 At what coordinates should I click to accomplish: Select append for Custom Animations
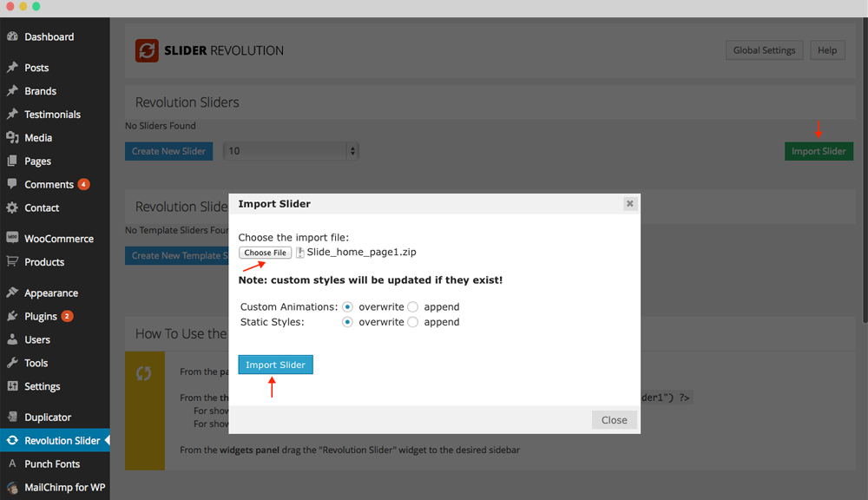click(413, 307)
